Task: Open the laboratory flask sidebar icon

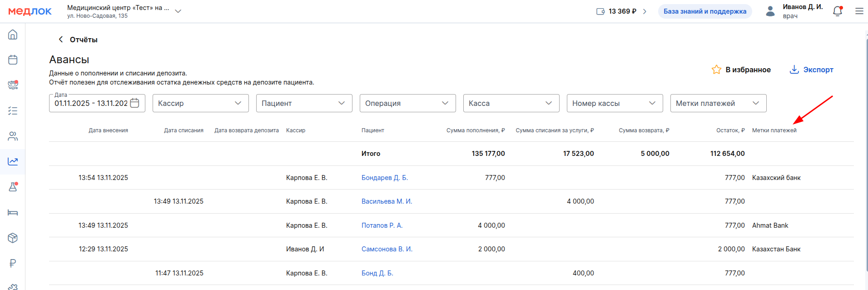Action: click(x=13, y=187)
